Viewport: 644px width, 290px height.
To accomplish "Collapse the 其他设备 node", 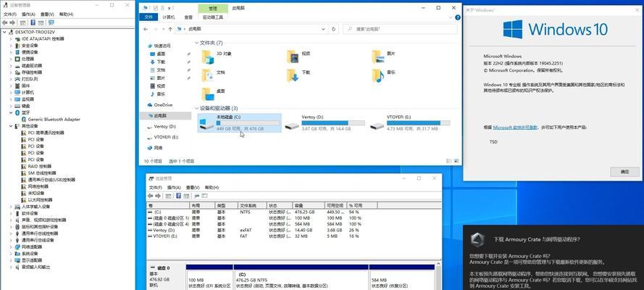I will tap(11, 126).
